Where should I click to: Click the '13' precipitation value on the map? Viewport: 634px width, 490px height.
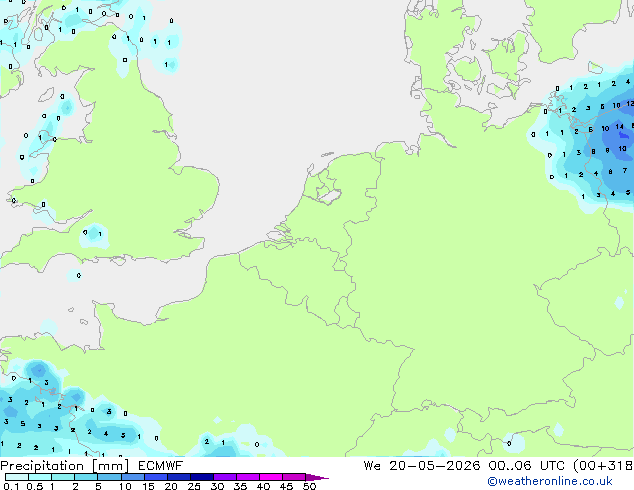click(x=622, y=149)
